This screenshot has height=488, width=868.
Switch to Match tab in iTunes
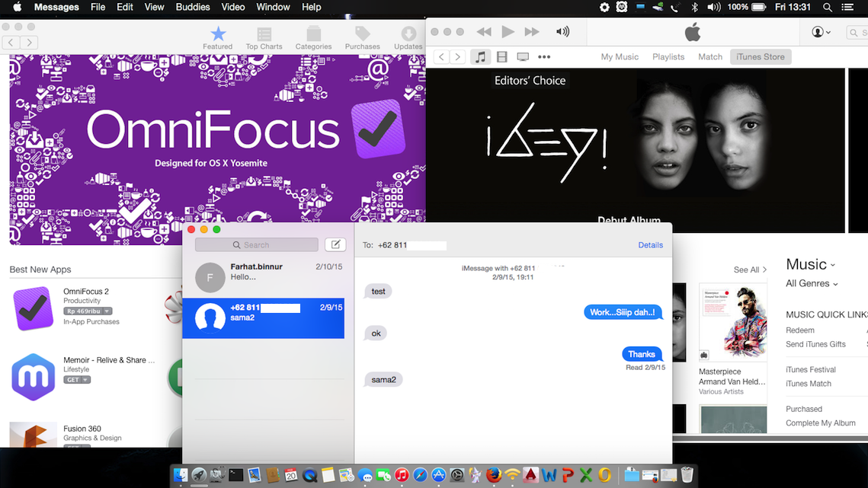(710, 56)
